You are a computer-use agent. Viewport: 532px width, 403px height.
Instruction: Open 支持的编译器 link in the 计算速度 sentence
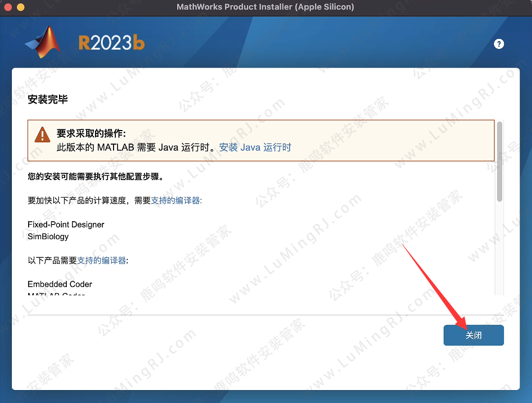pyautogui.click(x=176, y=200)
